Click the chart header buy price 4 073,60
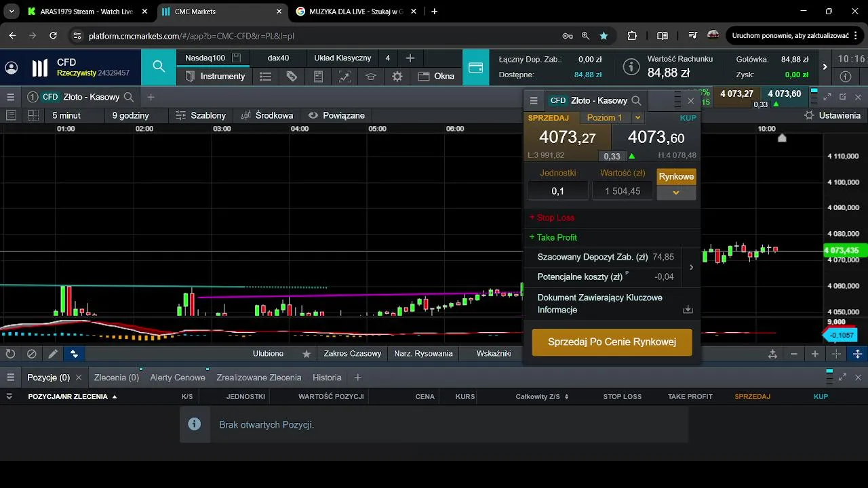The image size is (868, 488). pyautogui.click(x=784, y=94)
